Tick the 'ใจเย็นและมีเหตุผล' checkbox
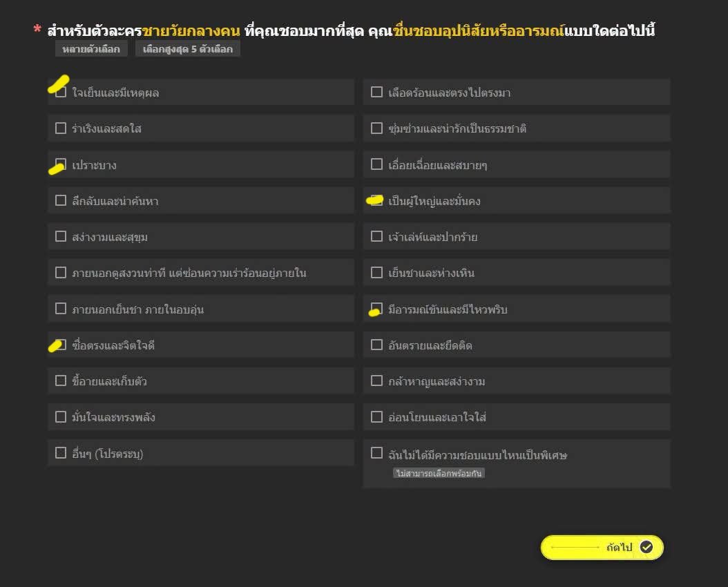The image size is (728, 587). (61, 92)
